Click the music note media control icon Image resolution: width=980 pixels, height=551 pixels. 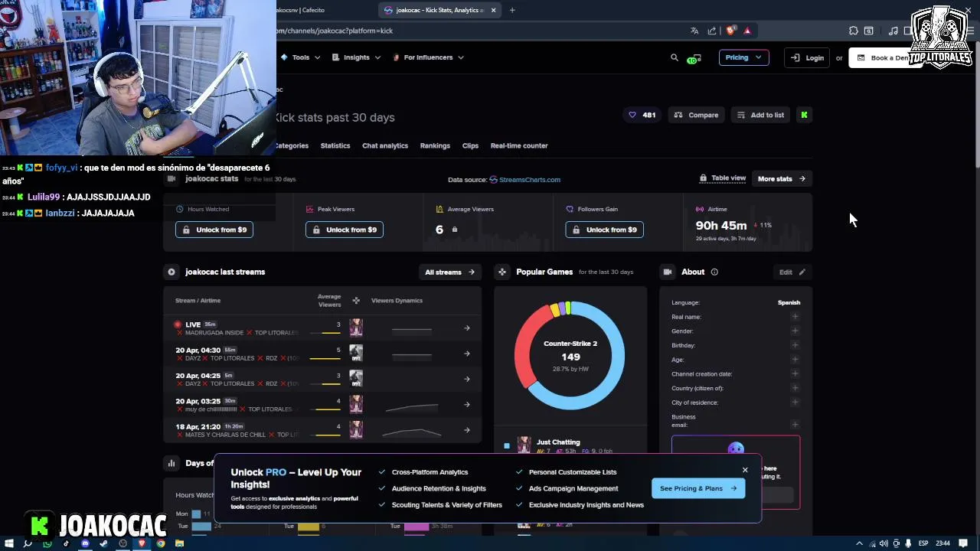tap(893, 31)
